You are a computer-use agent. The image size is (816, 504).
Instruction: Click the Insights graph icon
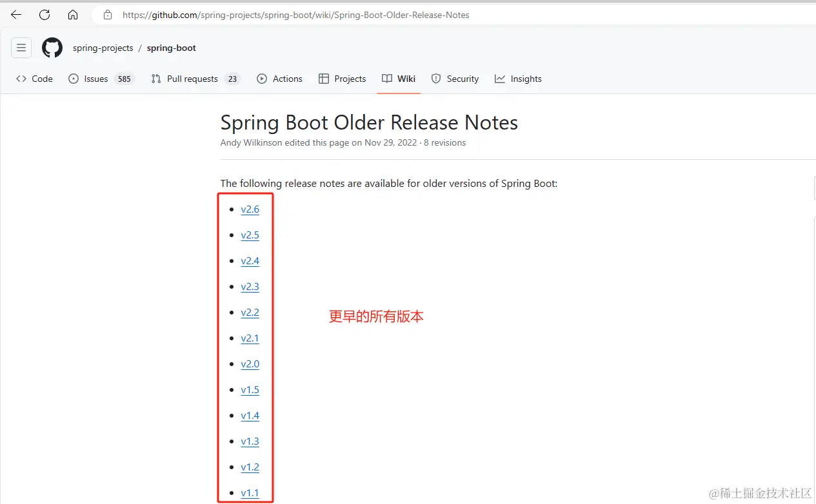pyautogui.click(x=500, y=79)
